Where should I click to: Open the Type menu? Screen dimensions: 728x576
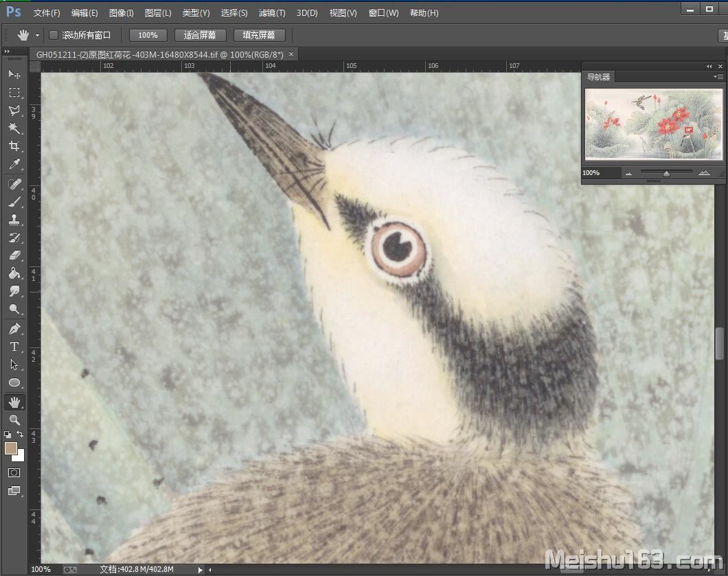pos(196,13)
